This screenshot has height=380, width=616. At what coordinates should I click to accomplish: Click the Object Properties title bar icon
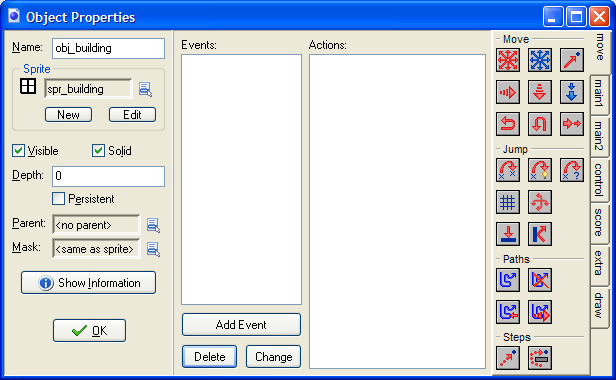point(14,16)
